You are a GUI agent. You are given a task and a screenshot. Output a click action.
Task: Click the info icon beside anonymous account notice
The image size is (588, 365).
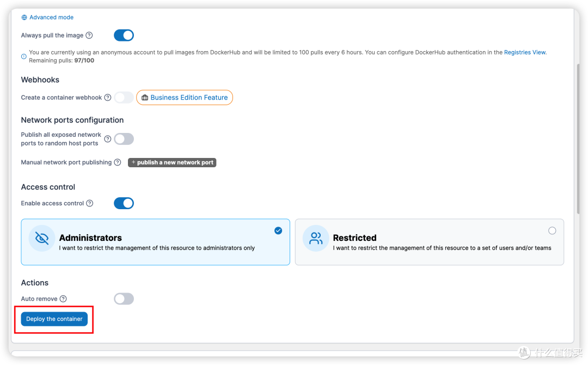[24, 56]
